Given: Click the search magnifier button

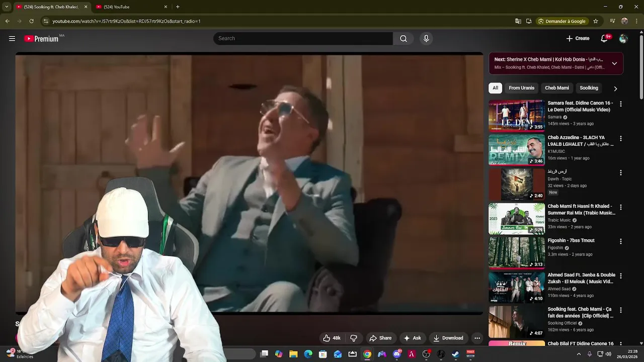Looking at the screenshot, I should (x=404, y=39).
